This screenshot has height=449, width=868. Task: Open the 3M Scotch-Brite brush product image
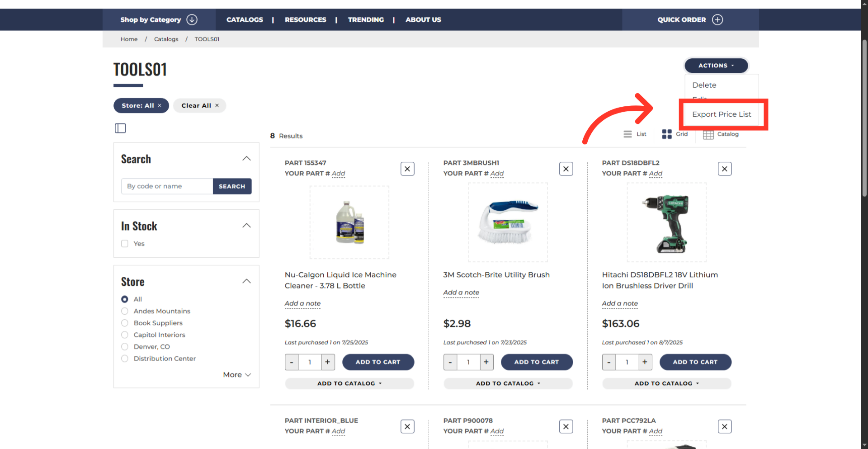(508, 222)
